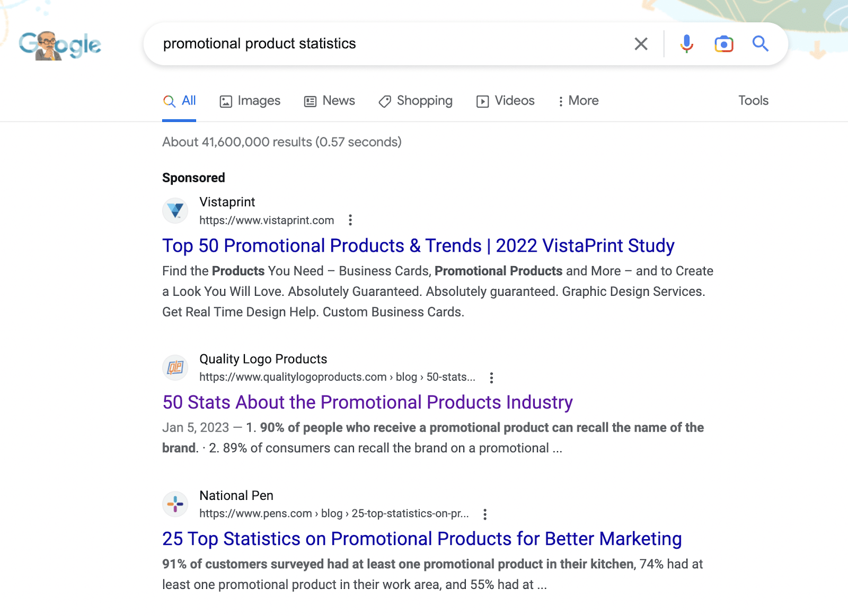The image size is (848, 616).
Task: Click inside the search input field
Action: click(371, 44)
